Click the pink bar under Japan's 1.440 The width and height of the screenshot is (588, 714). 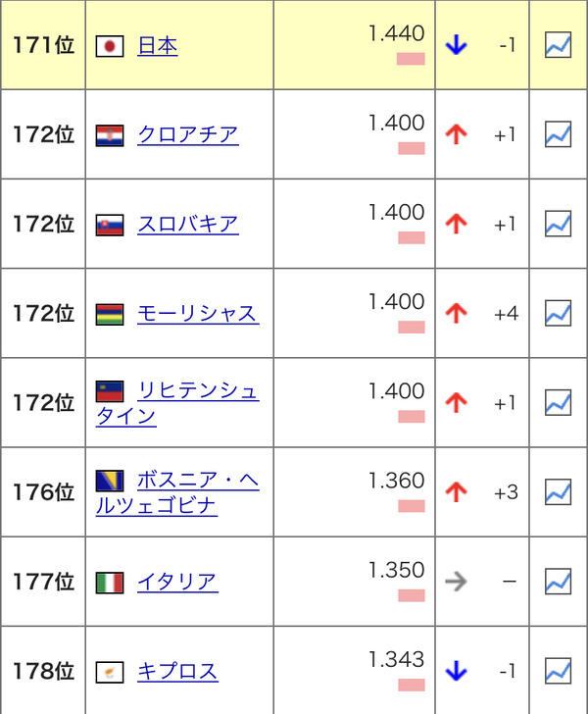coord(411,59)
